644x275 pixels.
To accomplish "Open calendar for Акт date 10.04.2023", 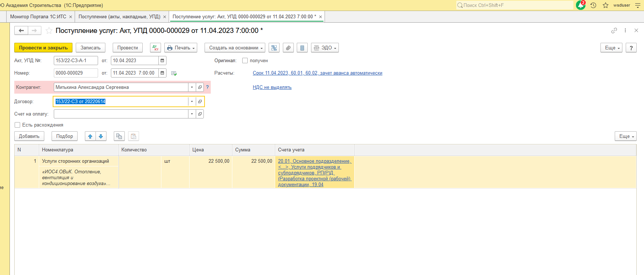I will (162, 61).
